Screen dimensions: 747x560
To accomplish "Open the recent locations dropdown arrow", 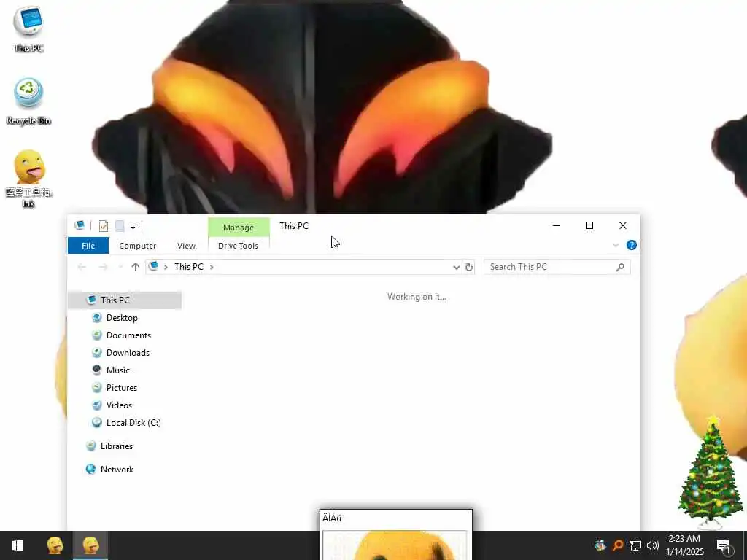I will 120,267.
